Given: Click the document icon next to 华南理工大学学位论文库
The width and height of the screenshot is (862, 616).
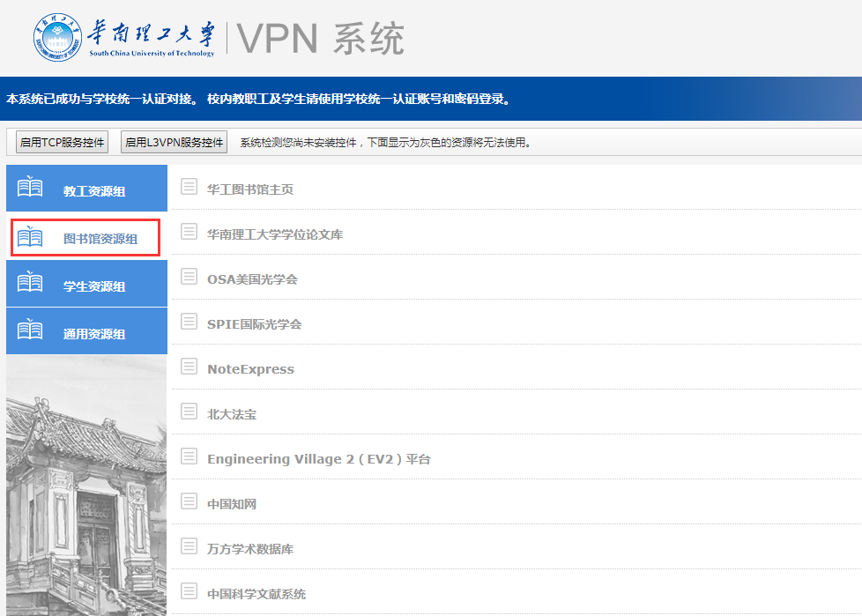Looking at the screenshot, I should tap(189, 232).
